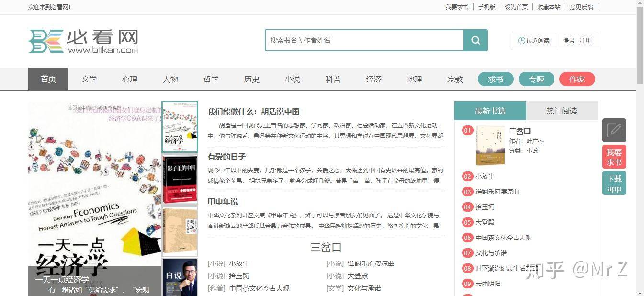Open 小放牛 in the center list

(x=239, y=263)
